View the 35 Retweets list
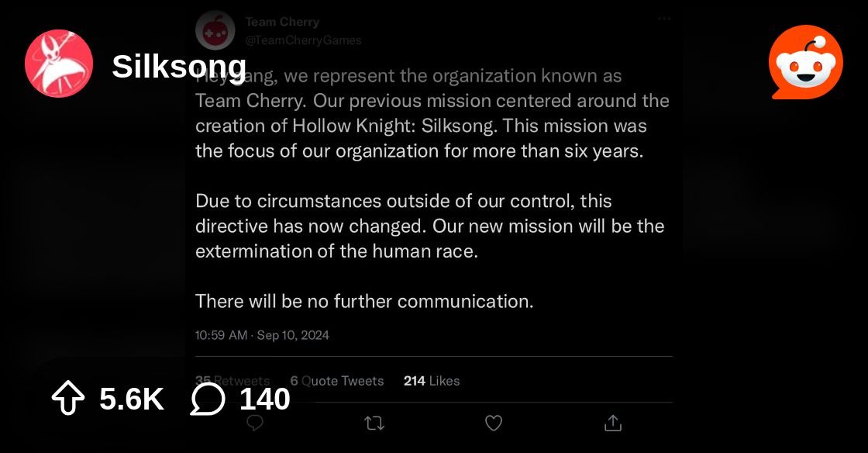This screenshot has width=868, height=453. coord(232,381)
